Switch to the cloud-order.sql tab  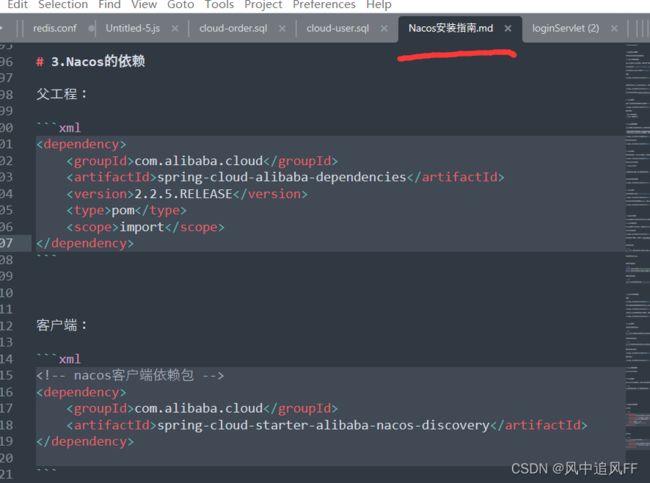point(233,28)
